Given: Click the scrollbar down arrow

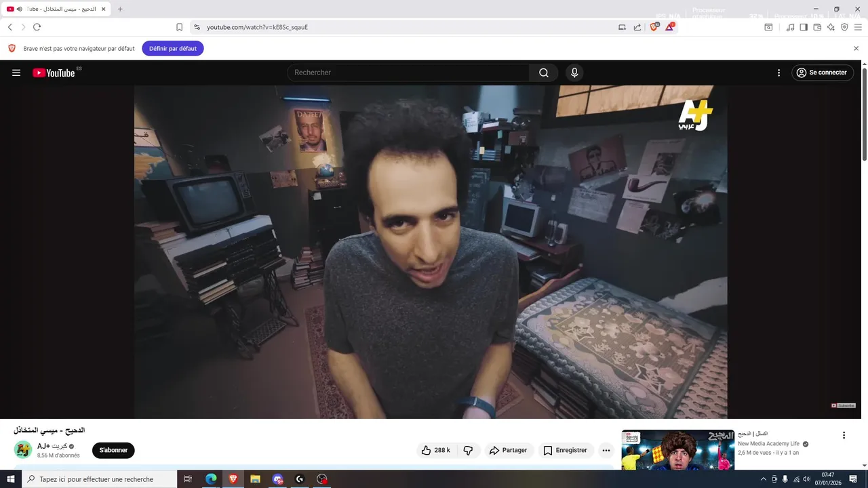Looking at the screenshot, I should 864,465.
